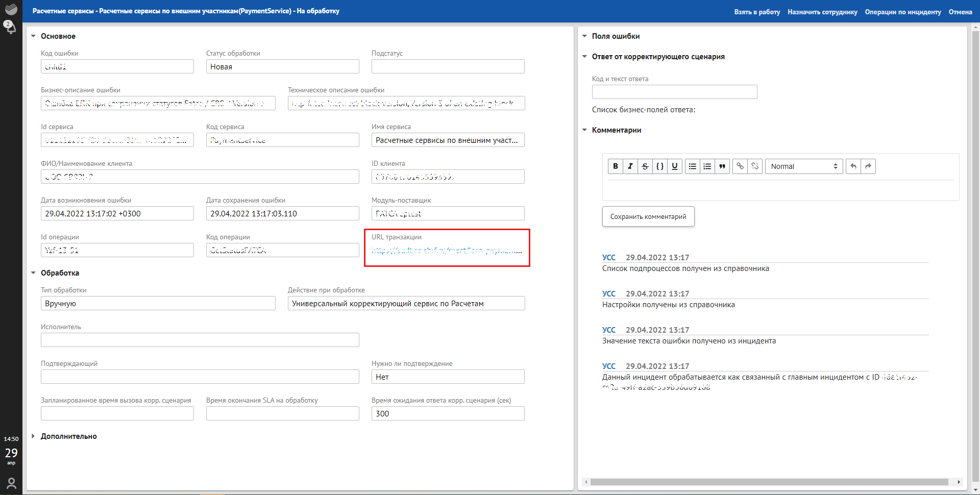Open notifications bell in sidebar

[11, 27]
